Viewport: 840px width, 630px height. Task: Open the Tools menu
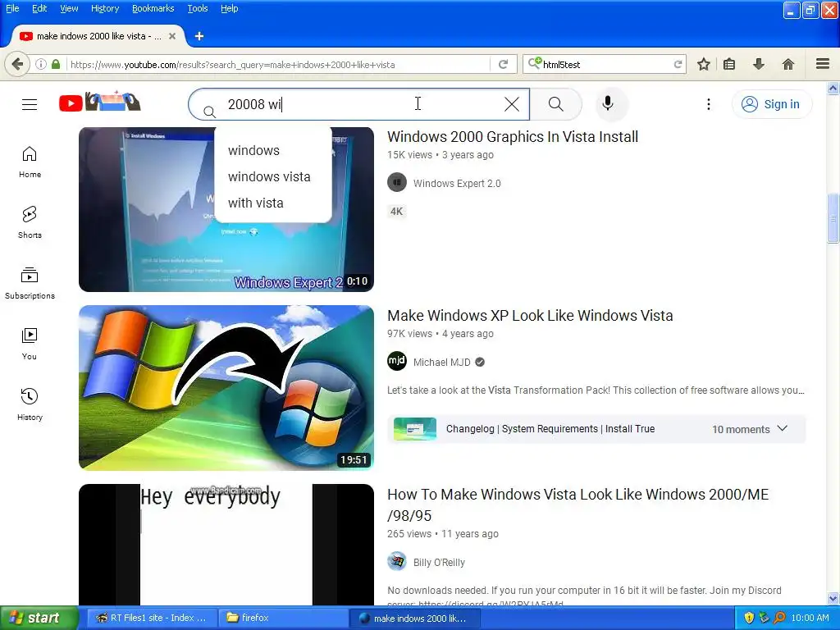point(198,8)
